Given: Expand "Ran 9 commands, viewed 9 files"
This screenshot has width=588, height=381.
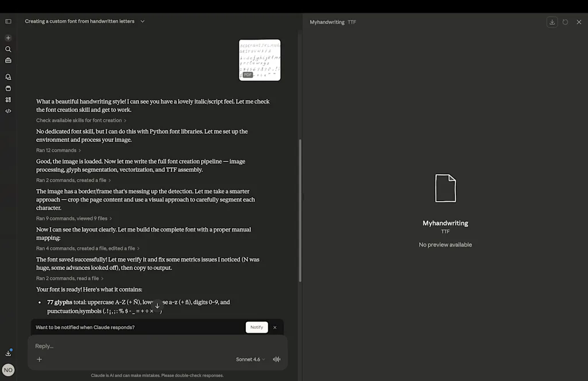Looking at the screenshot, I should [x=73, y=218].
